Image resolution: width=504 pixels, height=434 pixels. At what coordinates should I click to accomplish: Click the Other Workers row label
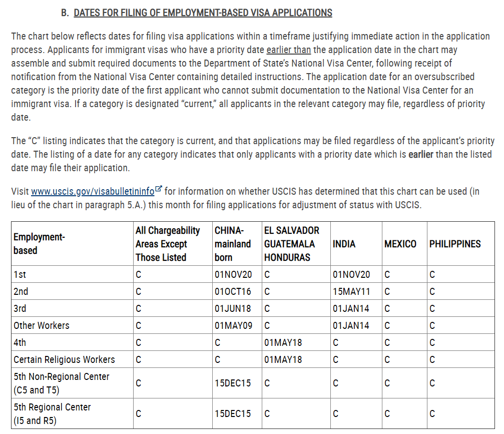point(42,325)
